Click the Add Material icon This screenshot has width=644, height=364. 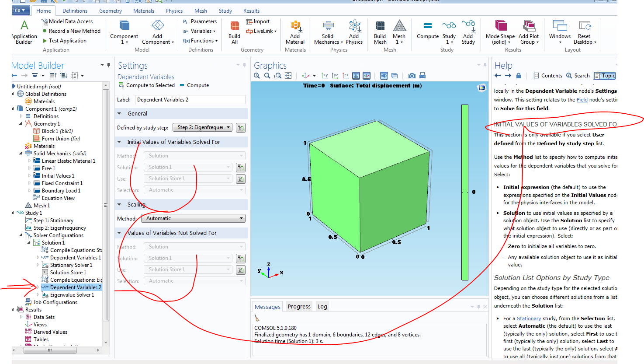click(x=295, y=32)
